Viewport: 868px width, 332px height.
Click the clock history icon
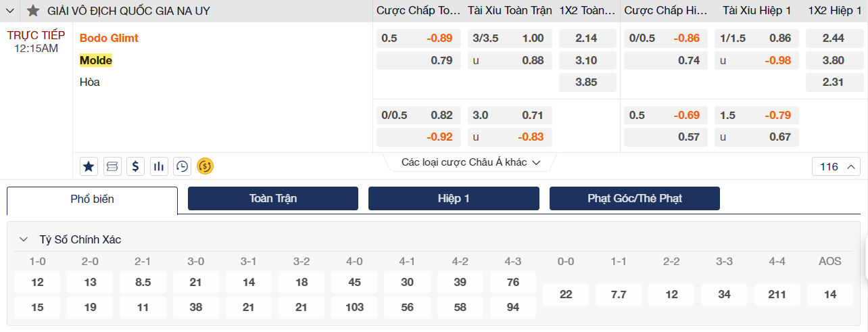(182, 166)
